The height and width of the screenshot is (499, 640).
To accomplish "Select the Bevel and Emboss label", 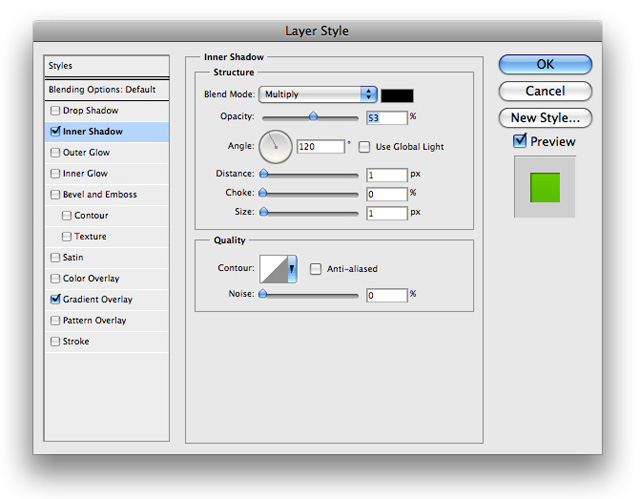I will (100, 195).
